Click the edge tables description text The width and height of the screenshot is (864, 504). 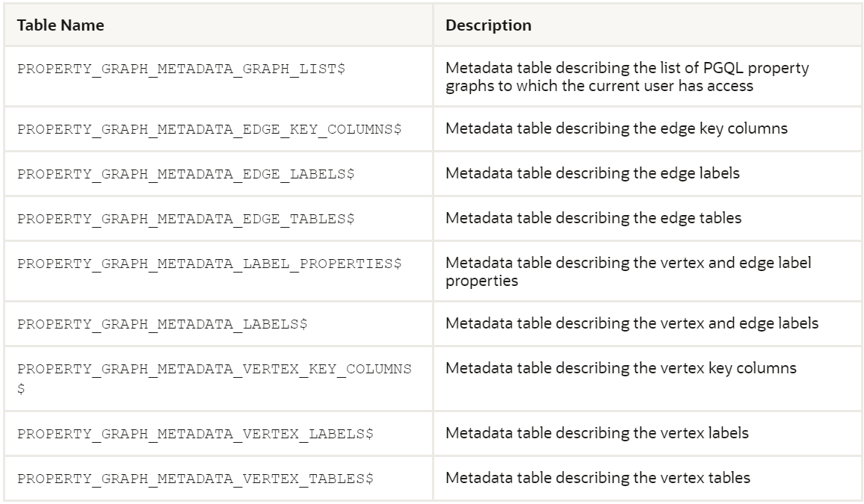593,219
